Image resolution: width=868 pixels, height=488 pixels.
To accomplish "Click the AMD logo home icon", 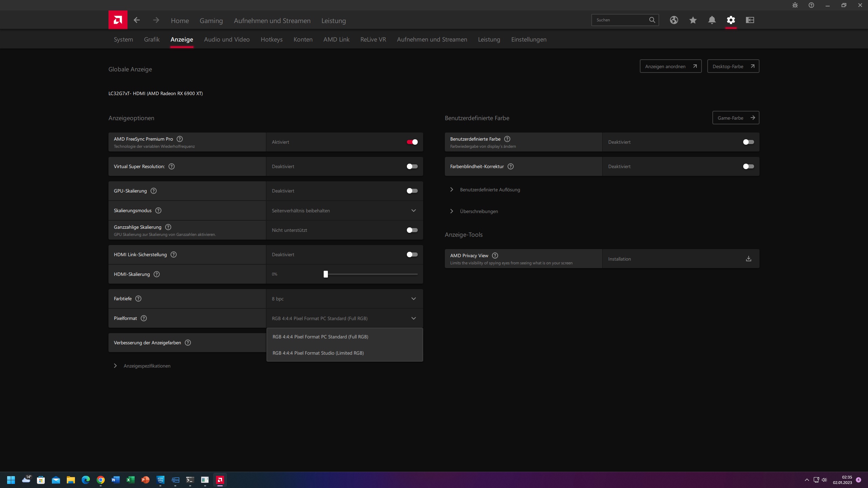I will [x=118, y=20].
